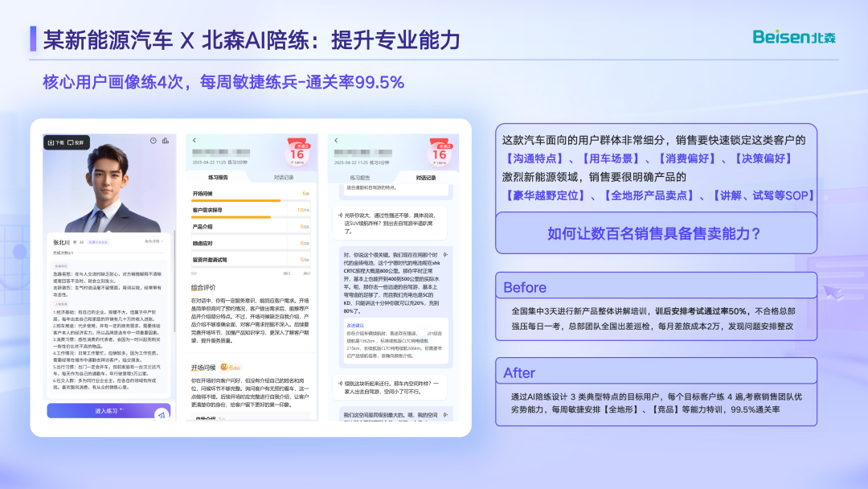This screenshot has width=868, height=489.
Task: Go back from the 对话记录 screen
Action: [x=336, y=140]
